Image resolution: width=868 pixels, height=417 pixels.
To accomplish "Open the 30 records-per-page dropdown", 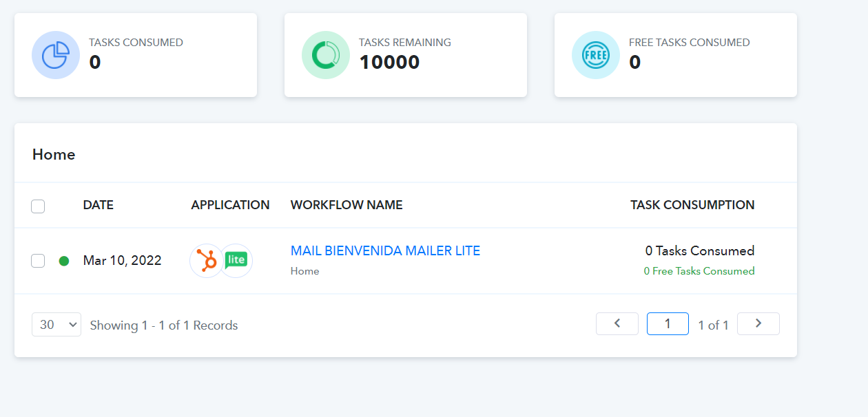I will pyautogui.click(x=56, y=325).
